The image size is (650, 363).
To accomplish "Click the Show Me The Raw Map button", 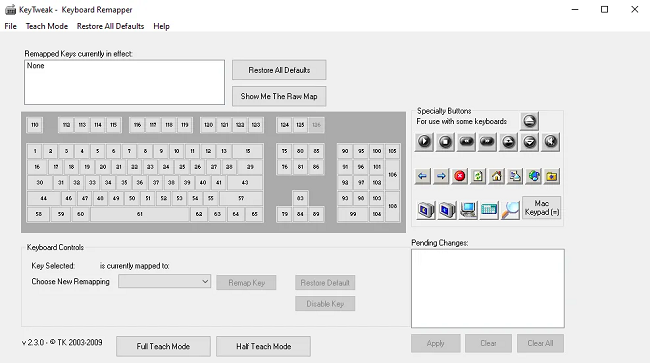I will click(x=279, y=96).
